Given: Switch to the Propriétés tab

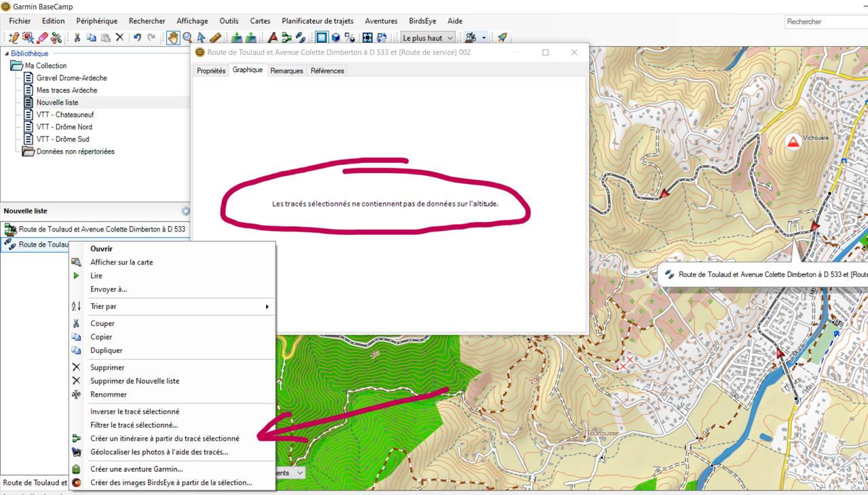Looking at the screenshot, I should pos(211,71).
